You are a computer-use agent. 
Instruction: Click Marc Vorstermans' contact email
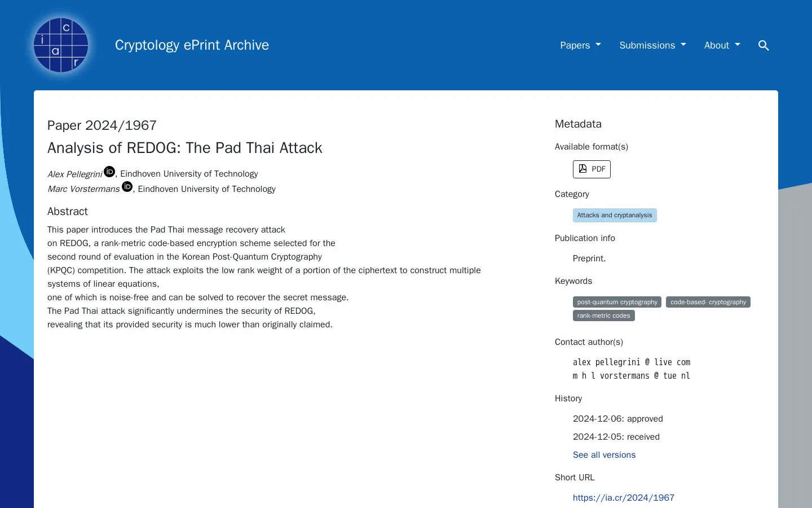(631, 376)
